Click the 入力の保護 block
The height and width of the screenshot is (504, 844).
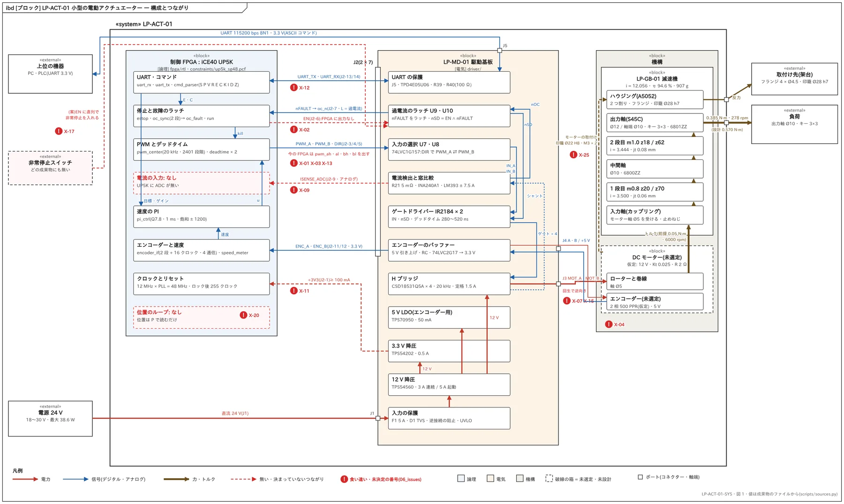[449, 418]
